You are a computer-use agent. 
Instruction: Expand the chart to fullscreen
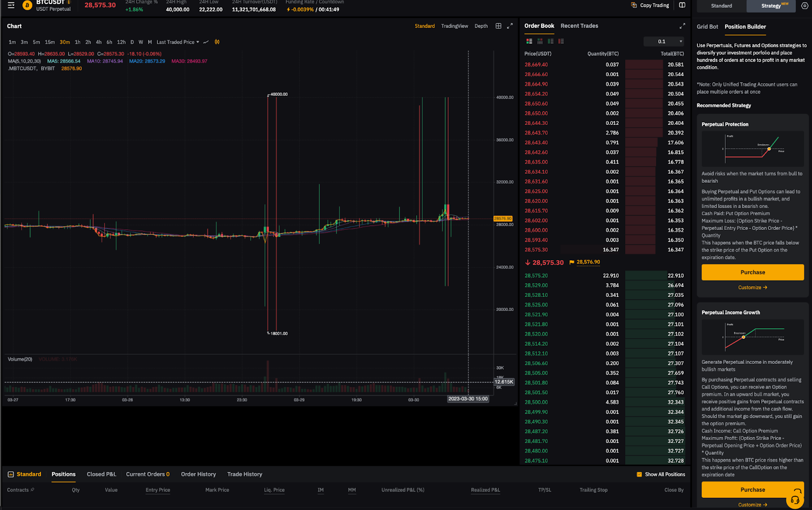point(510,26)
